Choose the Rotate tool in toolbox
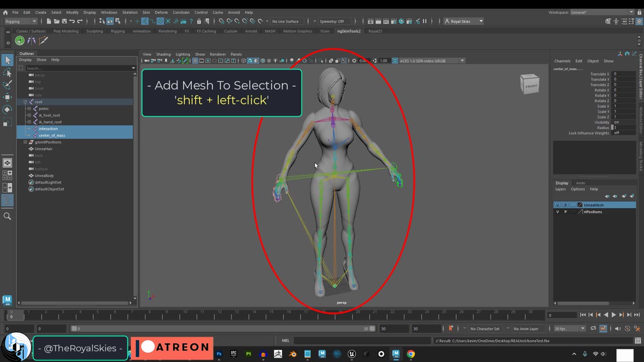Image resolution: width=644 pixels, height=362 pixels. coord(8,109)
